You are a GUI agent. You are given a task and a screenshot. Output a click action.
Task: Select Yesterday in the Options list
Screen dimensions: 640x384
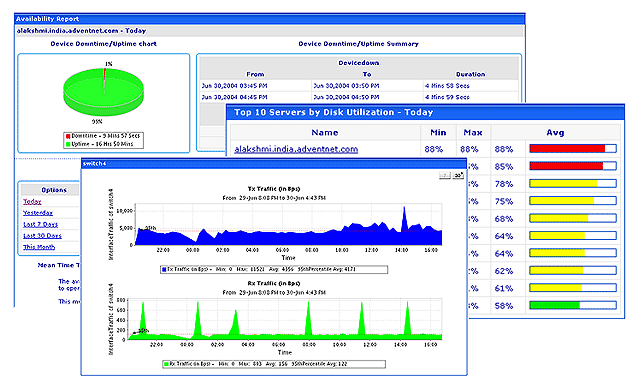[x=38, y=213]
